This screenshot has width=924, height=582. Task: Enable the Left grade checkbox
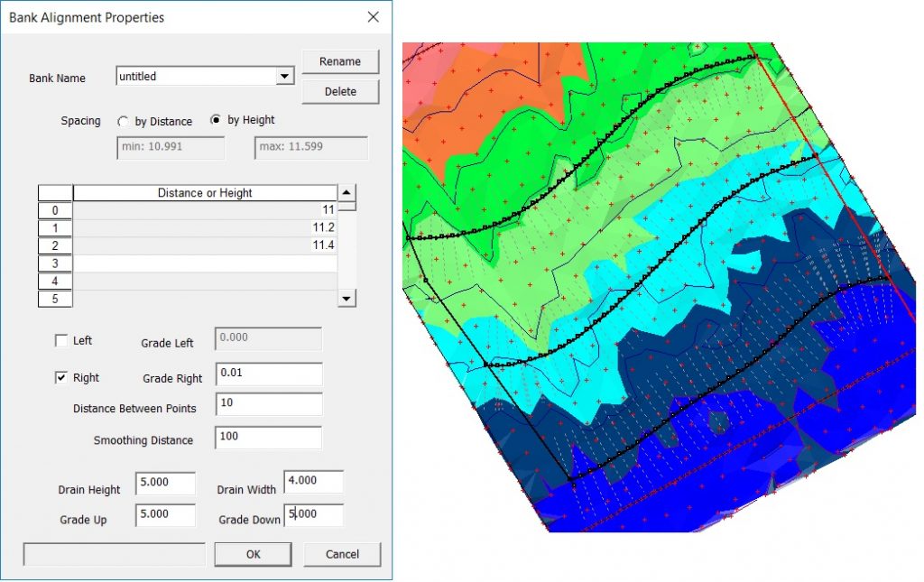pyautogui.click(x=60, y=340)
